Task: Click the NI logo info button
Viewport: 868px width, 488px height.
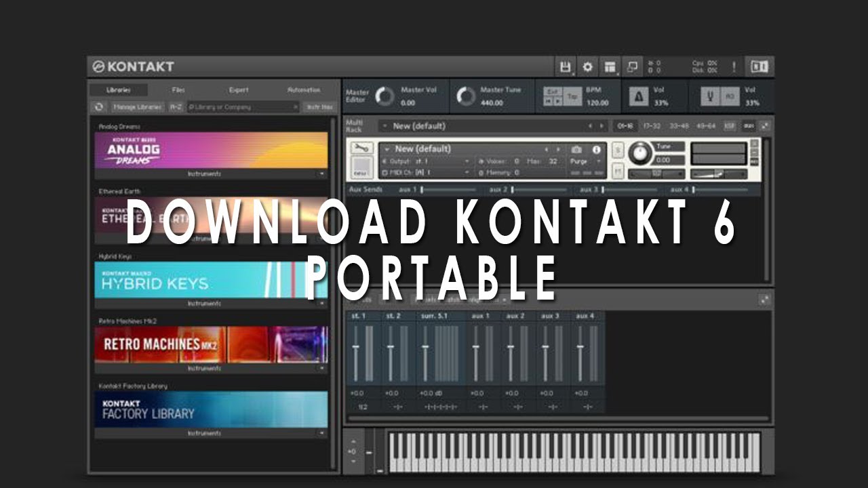Action: click(x=759, y=66)
